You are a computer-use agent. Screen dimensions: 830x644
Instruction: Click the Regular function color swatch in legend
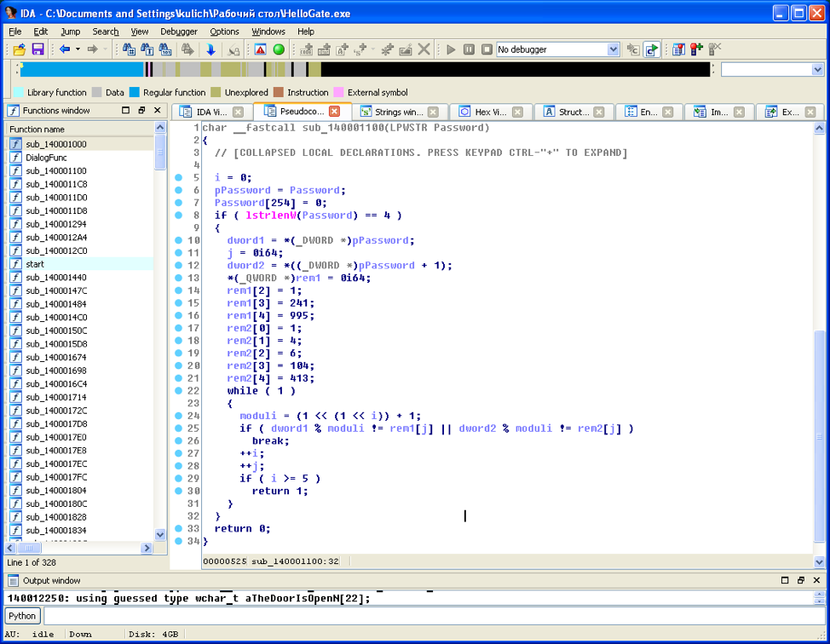click(x=135, y=92)
